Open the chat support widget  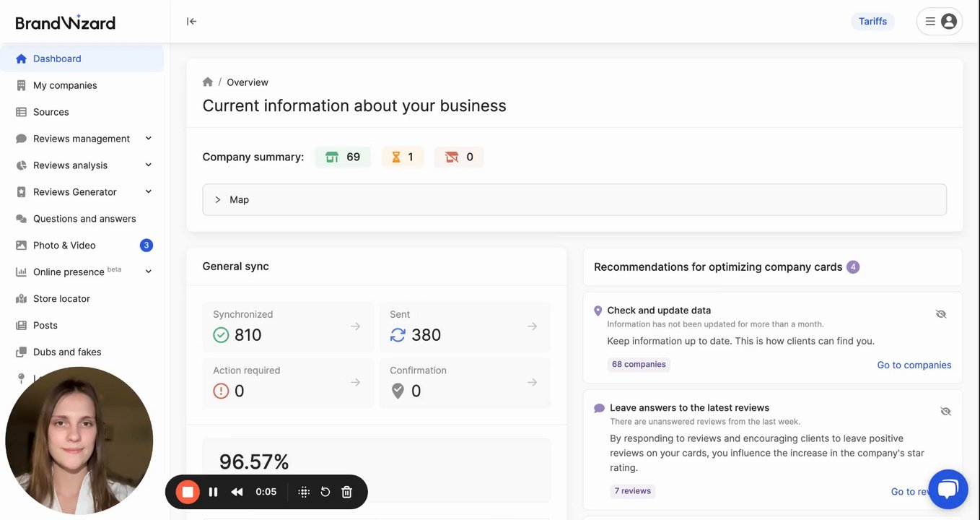pos(948,489)
